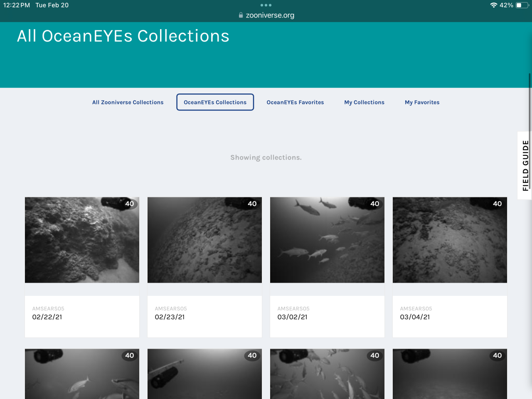Image resolution: width=532 pixels, height=399 pixels.
Task: Click the Showing collections status text
Action: pyautogui.click(x=266, y=158)
